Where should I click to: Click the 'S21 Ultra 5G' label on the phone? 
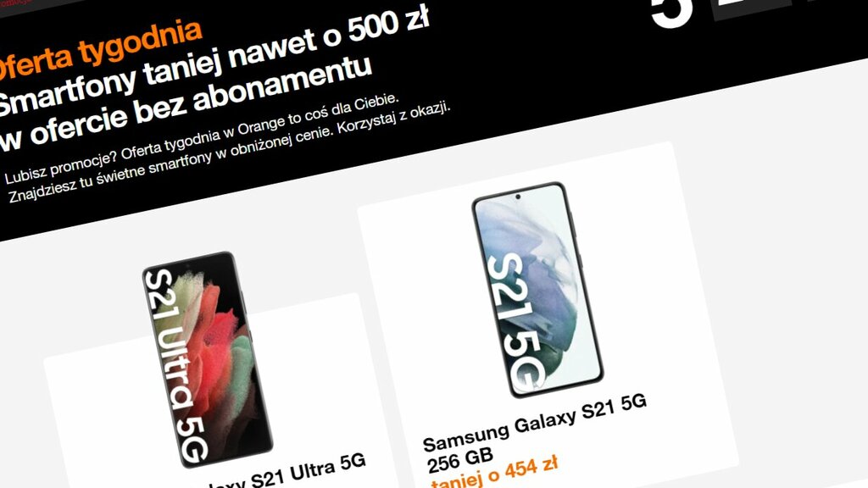176,365
